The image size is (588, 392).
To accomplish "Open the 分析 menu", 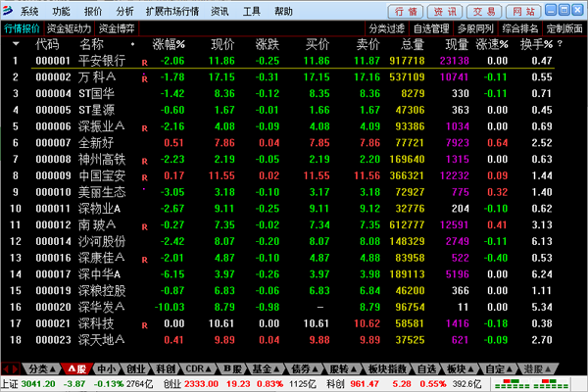I will click(124, 12).
